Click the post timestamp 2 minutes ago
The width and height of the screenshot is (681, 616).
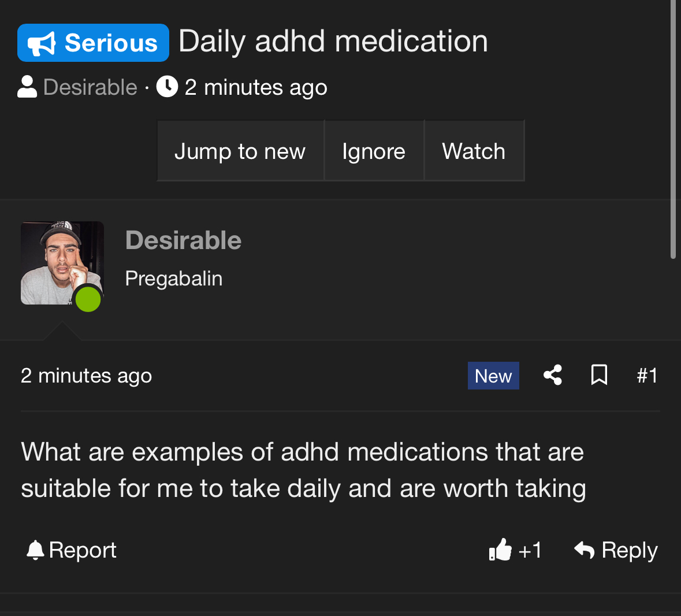coord(86,376)
